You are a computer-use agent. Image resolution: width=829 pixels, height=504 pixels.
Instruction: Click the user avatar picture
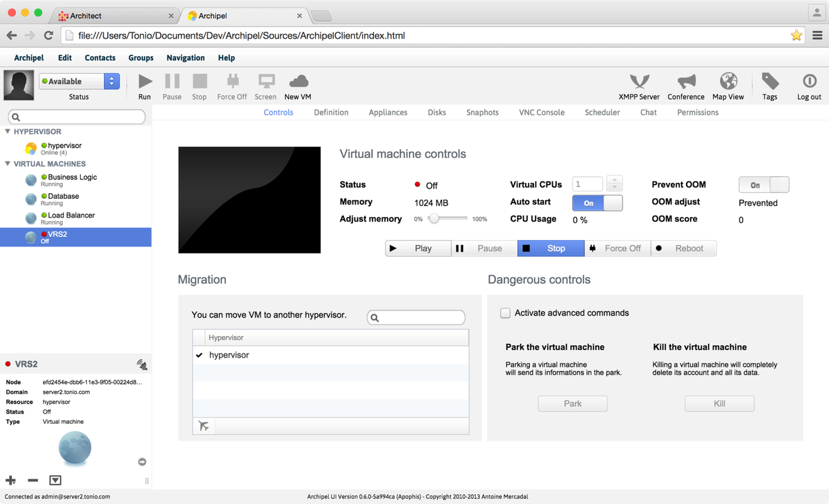point(19,86)
